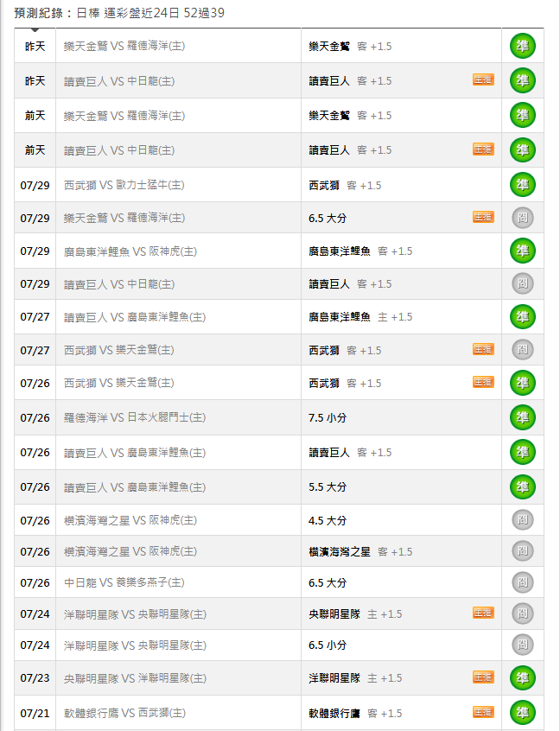Select the prediction "洋聯明星隊 主 +1.5"
This screenshot has width=560, height=731.
click(x=355, y=678)
